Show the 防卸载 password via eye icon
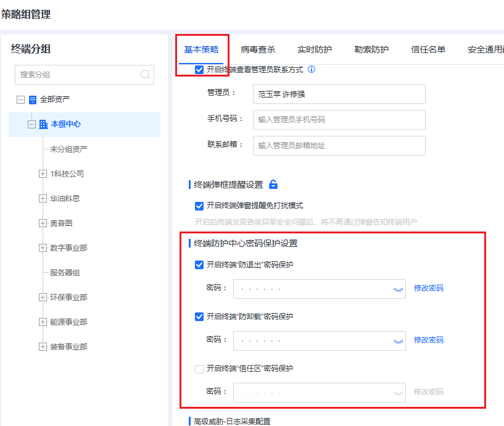 [399, 341]
